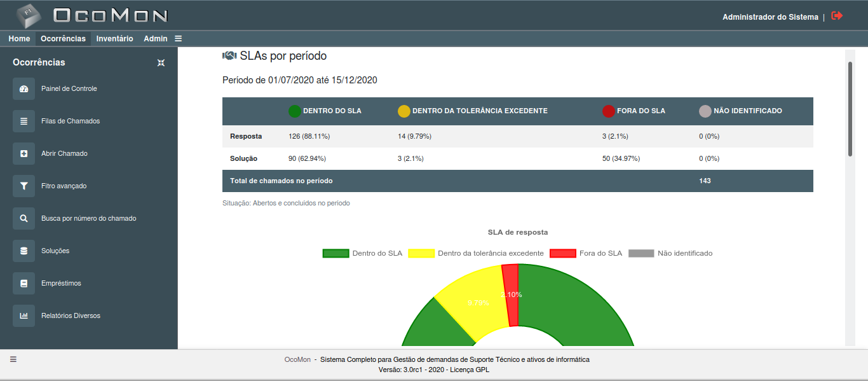Click the handshake icon next to SLAs por período
Image resolution: width=868 pixels, height=381 pixels.
coord(229,56)
